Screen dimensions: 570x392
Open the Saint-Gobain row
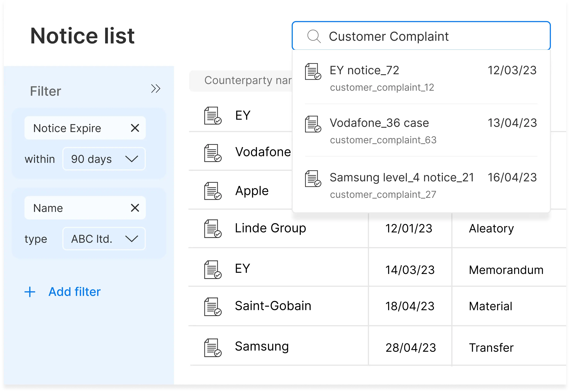(377, 306)
